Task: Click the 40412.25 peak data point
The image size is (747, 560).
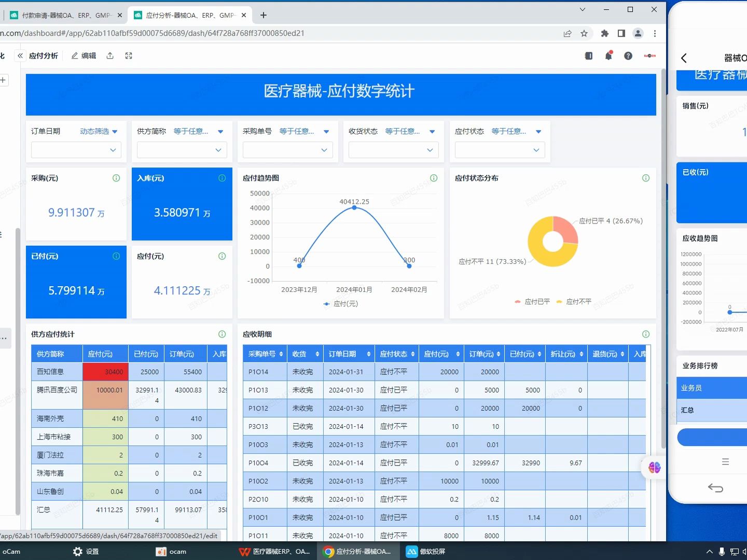Action: click(x=354, y=207)
